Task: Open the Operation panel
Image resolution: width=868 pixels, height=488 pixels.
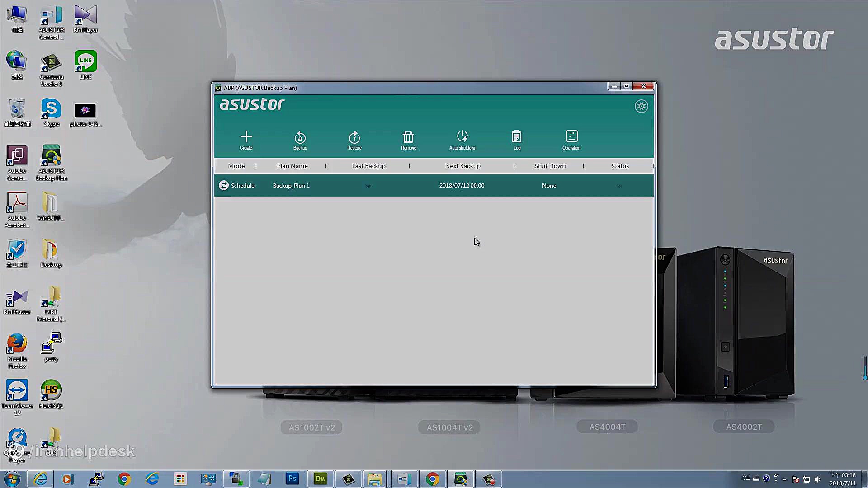Action: pos(571,140)
